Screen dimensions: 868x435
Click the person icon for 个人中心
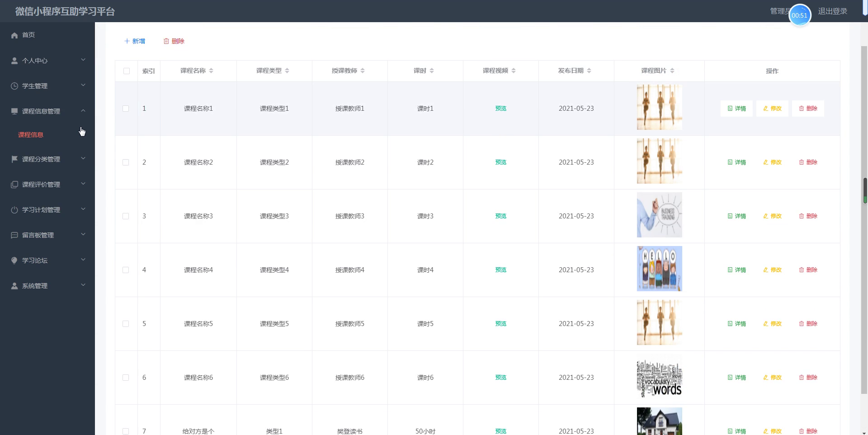pyautogui.click(x=14, y=61)
